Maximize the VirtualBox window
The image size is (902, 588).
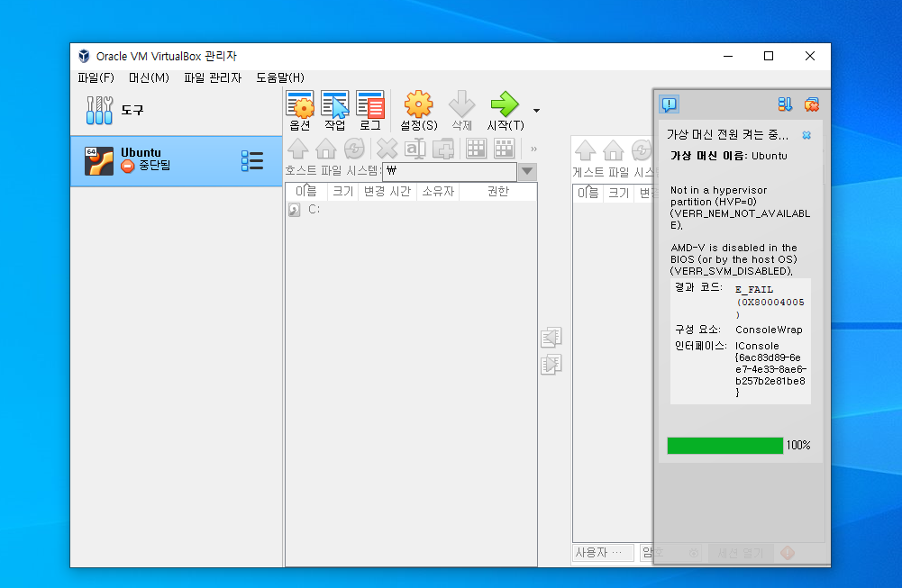(x=769, y=56)
